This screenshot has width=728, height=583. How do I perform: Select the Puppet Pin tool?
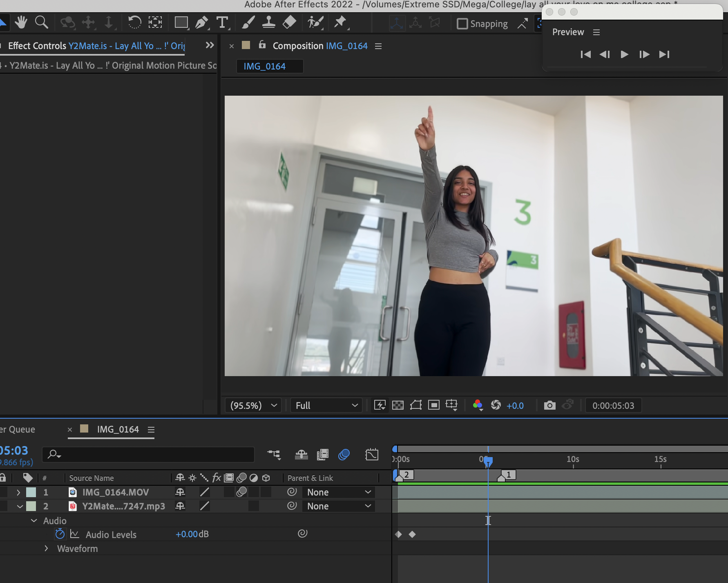point(340,22)
